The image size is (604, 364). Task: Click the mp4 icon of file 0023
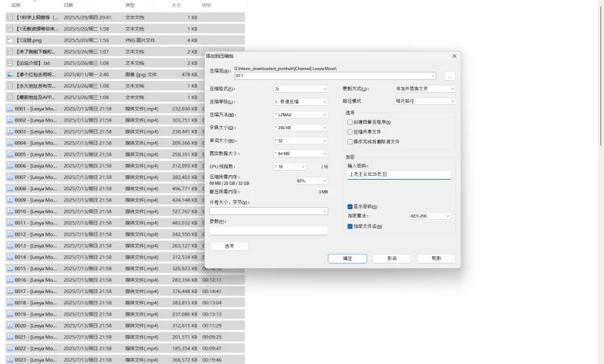point(10,360)
